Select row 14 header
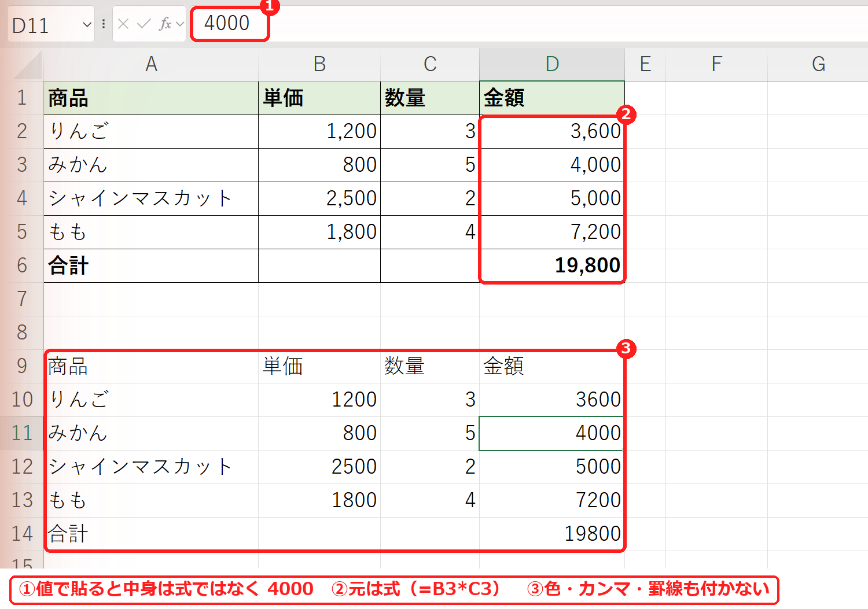 click(x=22, y=534)
